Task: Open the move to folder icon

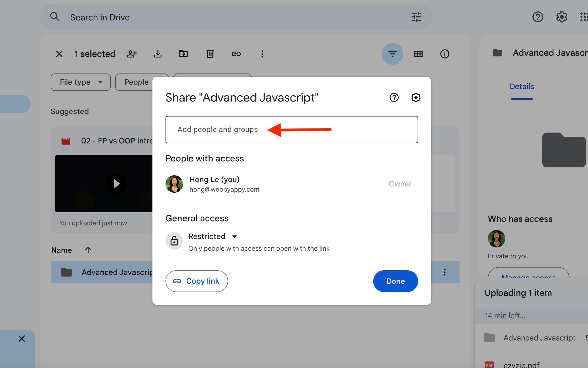Action: (183, 54)
